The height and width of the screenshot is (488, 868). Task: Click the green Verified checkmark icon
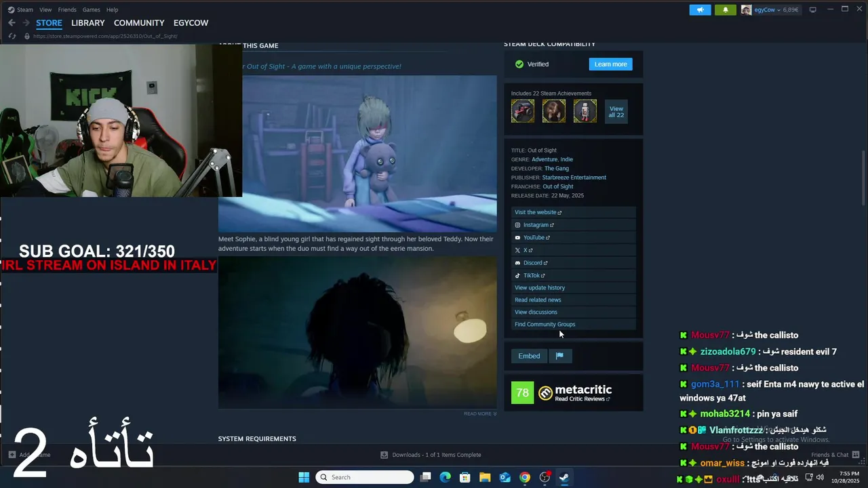[x=519, y=64]
